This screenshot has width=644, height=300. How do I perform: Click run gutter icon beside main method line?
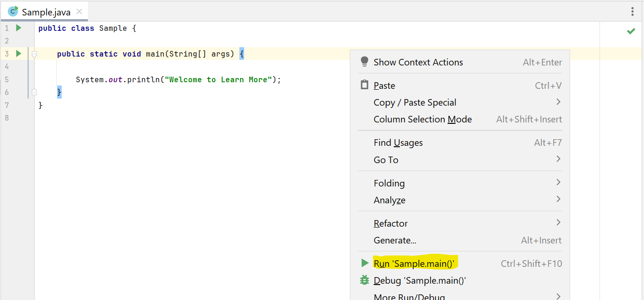click(x=19, y=54)
